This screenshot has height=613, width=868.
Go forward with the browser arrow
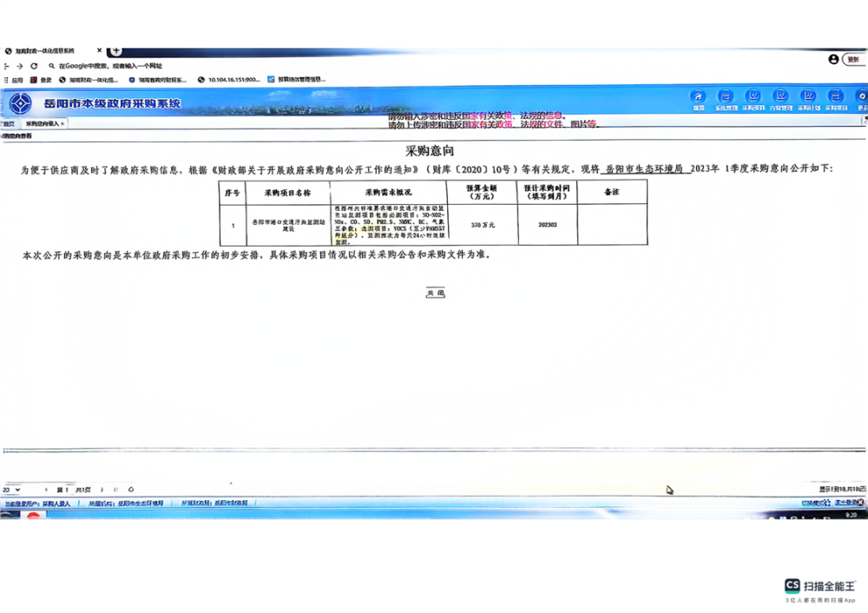click(x=19, y=66)
